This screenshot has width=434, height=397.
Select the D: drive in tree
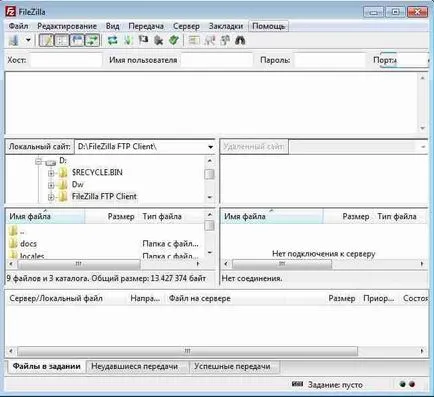[63, 160]
